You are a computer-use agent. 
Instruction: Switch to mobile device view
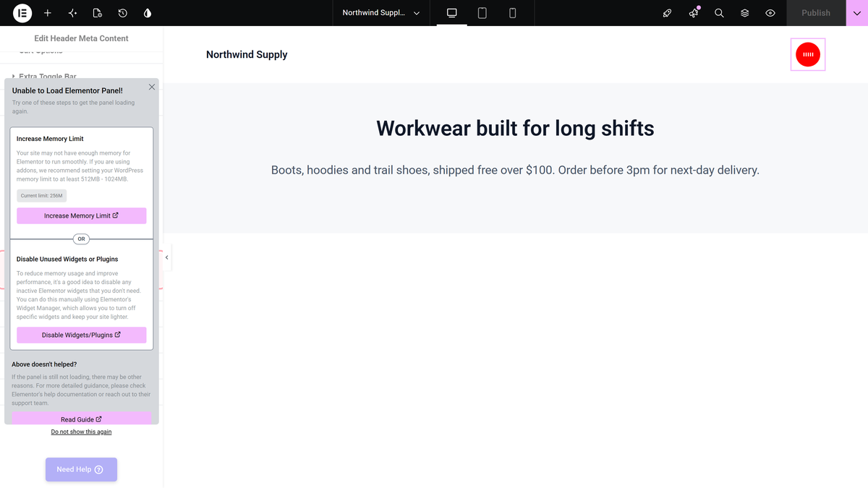point(512,13)
